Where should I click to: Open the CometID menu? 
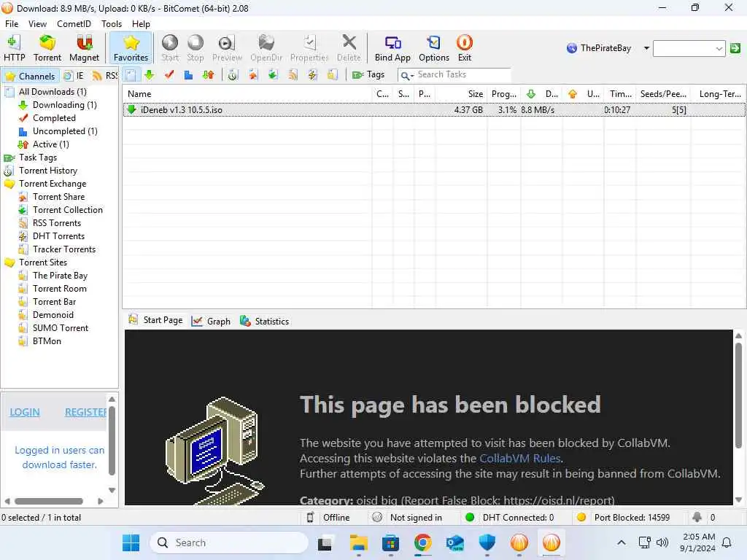[x=74, y=24]
